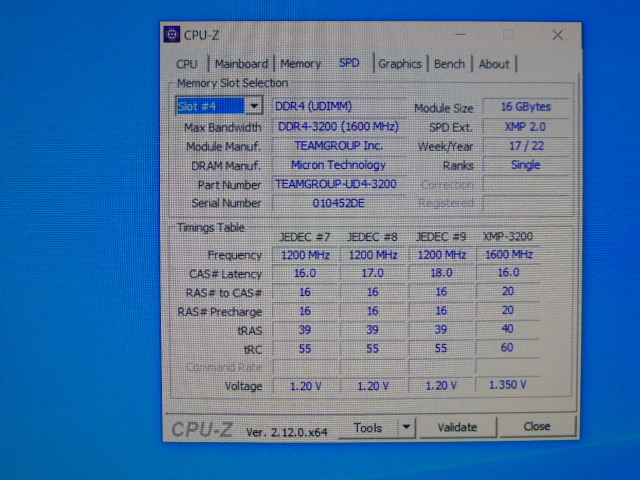Click the Memory Slot Selection group label
Image resolution: width=640 pixels, height=480 pixels.
coord(233,83)
